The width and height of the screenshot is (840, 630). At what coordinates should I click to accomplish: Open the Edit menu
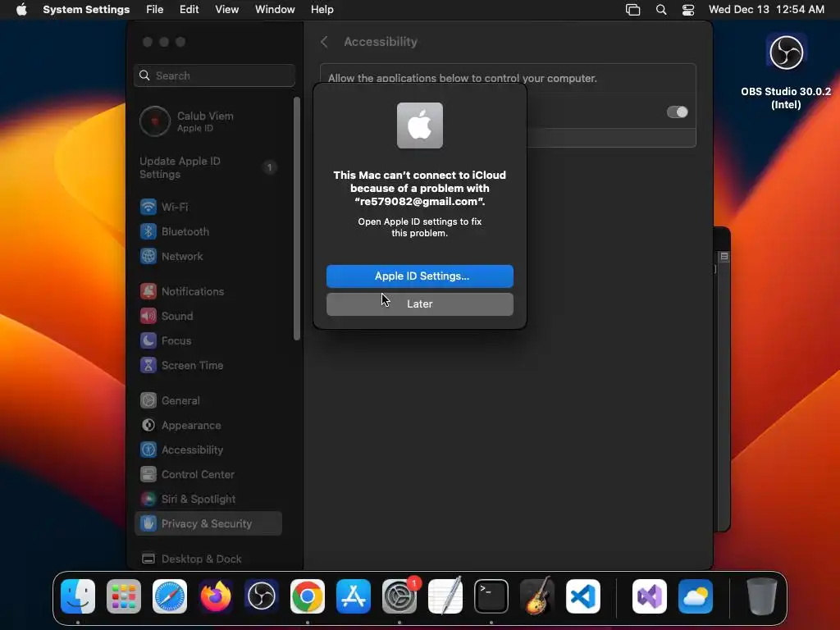click(189, 10)
